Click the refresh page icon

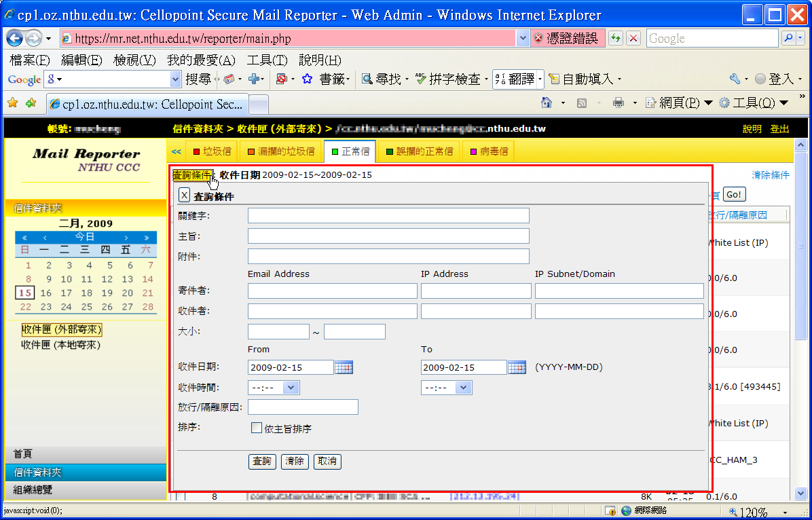pos(616,39)
